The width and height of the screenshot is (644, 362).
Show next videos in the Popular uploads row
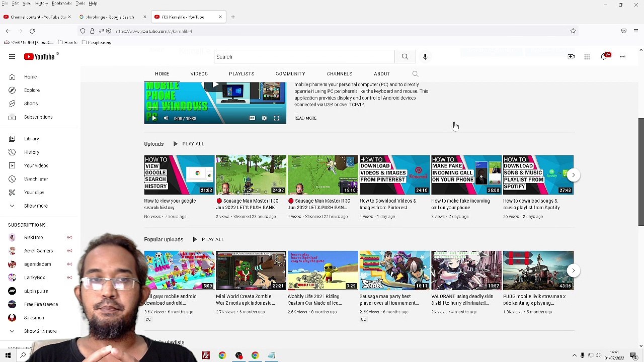(x=573, y=270)
